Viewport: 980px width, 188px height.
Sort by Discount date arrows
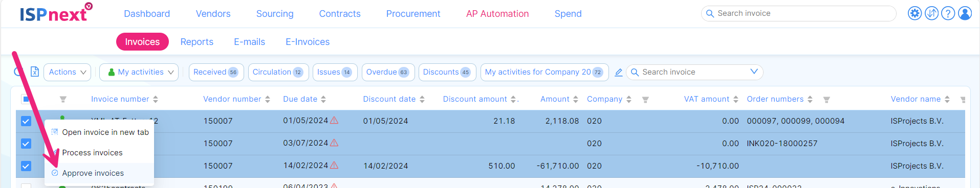click(x=422, y=99)
